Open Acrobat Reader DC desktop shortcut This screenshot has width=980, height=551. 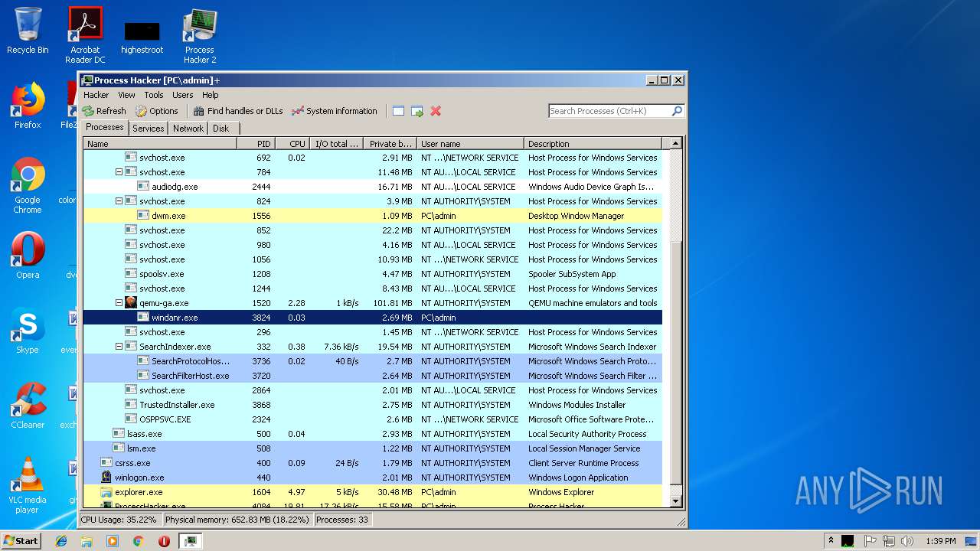click(85, 35)
